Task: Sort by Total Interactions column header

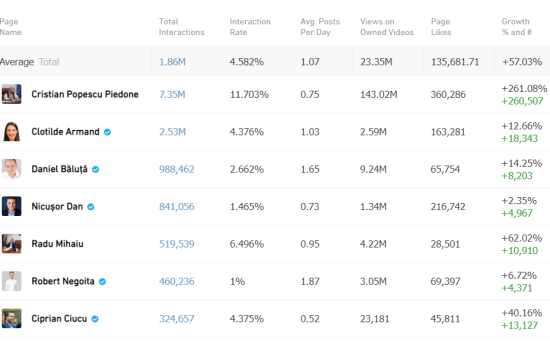Action: [181, 27]
